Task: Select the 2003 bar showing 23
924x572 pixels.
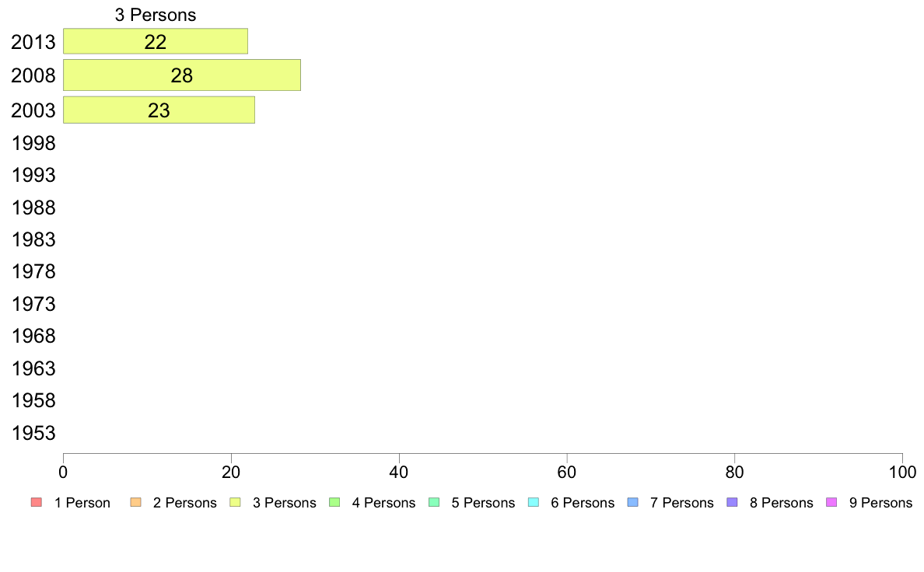Action: pyautogui.click(x=159, y=110)
